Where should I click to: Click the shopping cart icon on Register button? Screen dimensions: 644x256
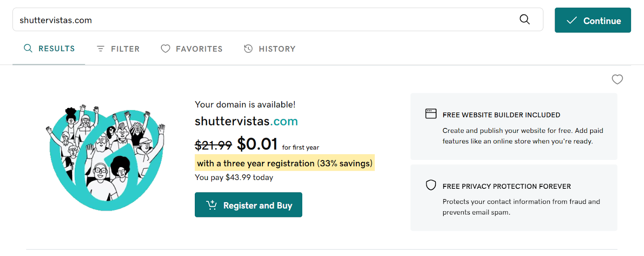(x=212, y=205)
